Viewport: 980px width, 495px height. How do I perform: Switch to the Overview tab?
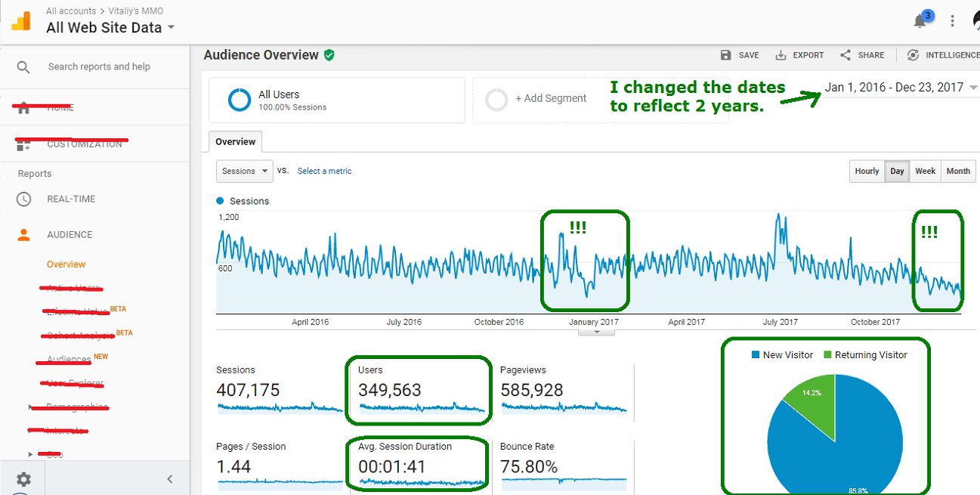pos(236,141)
